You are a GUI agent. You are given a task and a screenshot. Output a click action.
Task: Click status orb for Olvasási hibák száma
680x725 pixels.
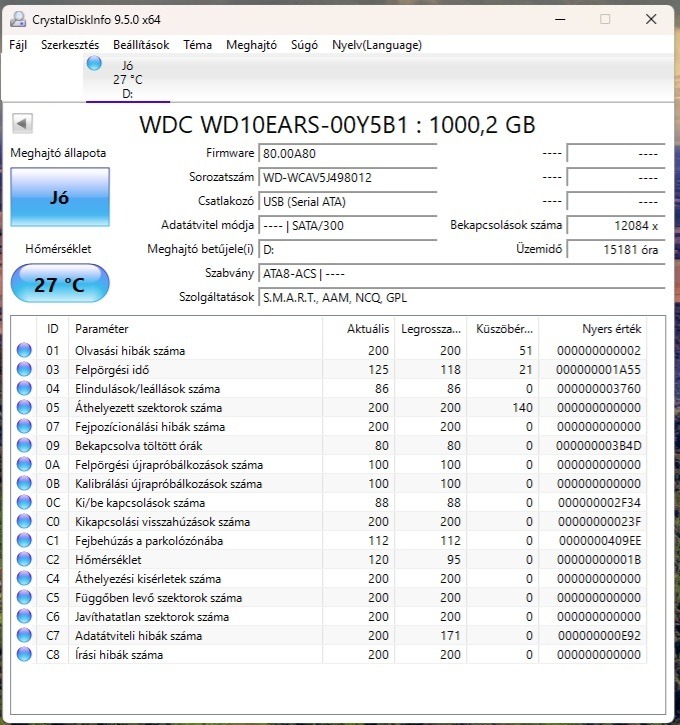point(24,350)
